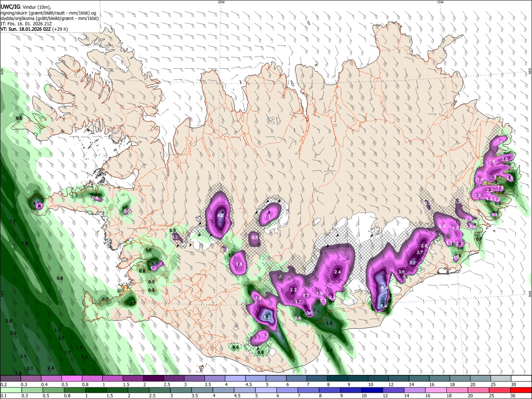Click the 15W longitude label

click(x=440, y=2)
